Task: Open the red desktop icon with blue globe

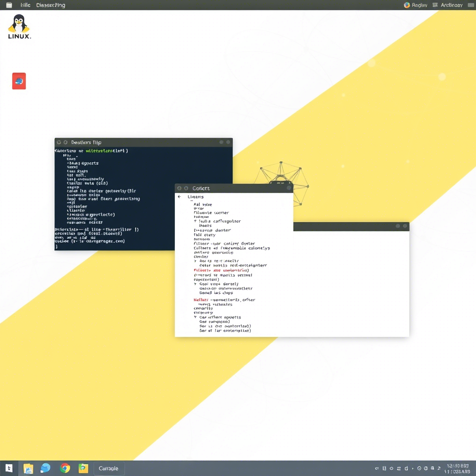Action: 19,81
